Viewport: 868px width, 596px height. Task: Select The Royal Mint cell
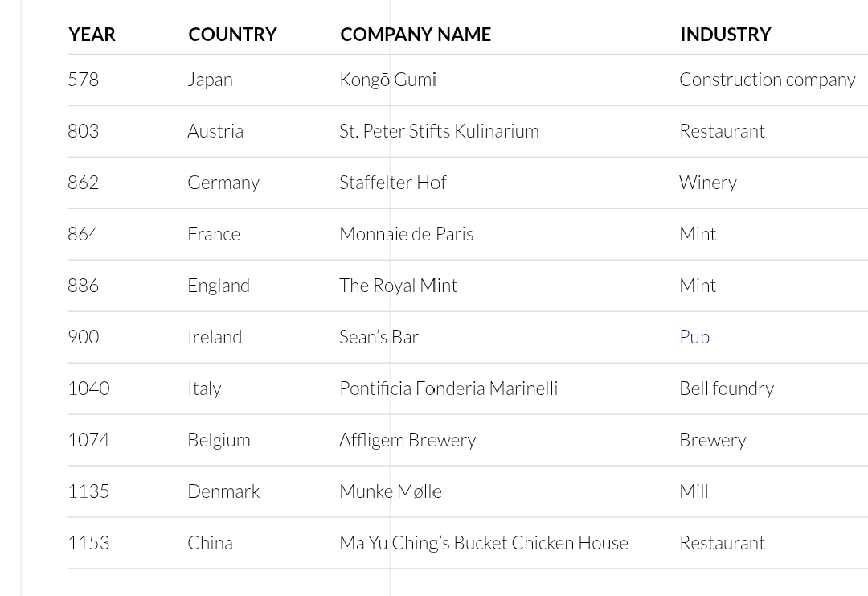click(x=398, y=286)
